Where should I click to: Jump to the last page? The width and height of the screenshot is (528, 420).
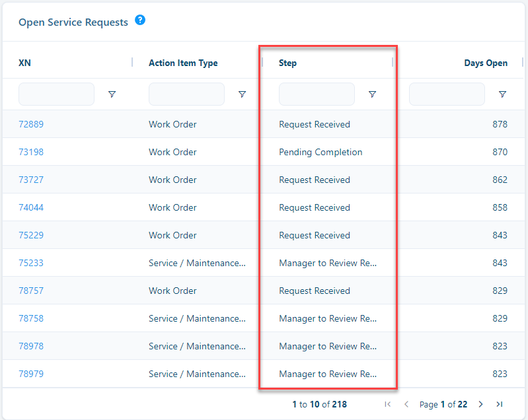(x=500, y=404)
